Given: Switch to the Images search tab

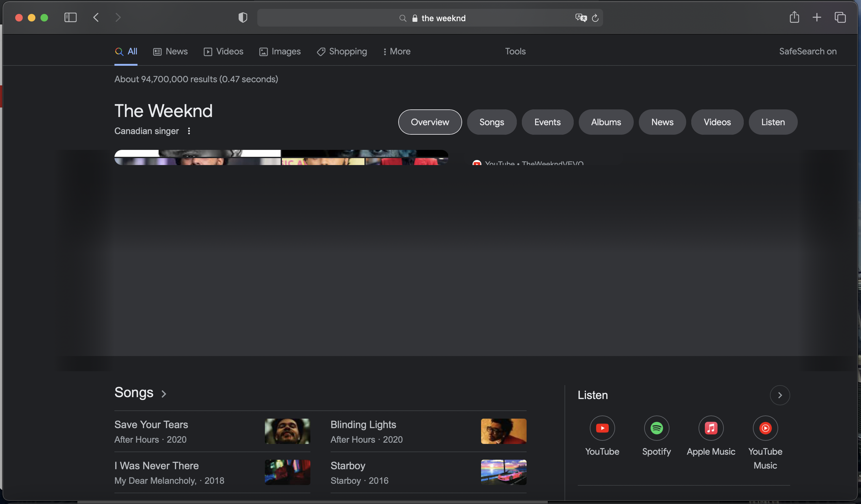Looking at the screenshot, I should (x=280, y=51).
